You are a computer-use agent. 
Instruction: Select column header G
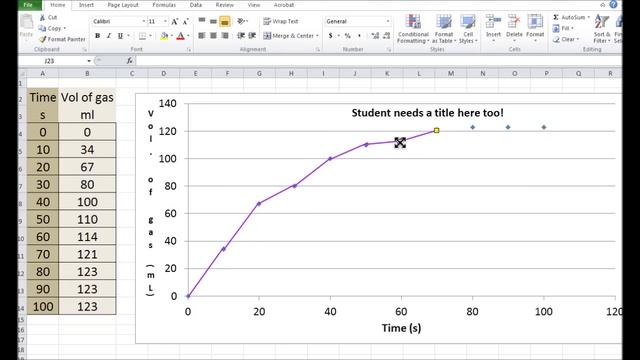click(x=259, y=73)
